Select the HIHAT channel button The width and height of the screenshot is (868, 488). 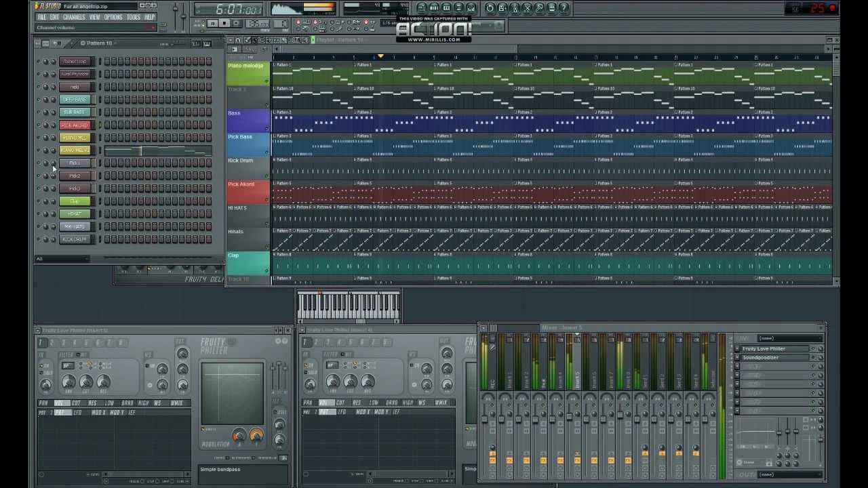[75, 213]
